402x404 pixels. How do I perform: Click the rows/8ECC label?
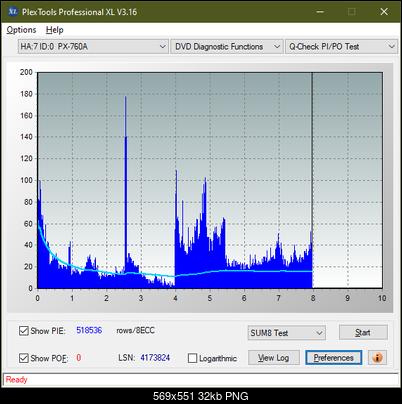[135, 330]
